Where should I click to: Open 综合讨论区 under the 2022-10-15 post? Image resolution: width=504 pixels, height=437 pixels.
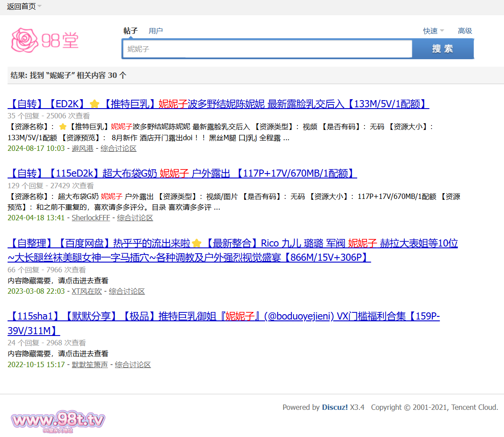click(x=133, y=364)
